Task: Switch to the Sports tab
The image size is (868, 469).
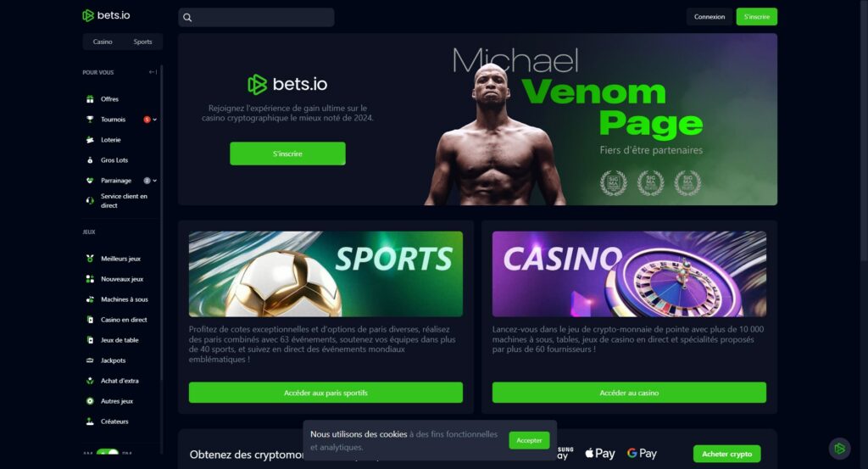Action: 142,42
